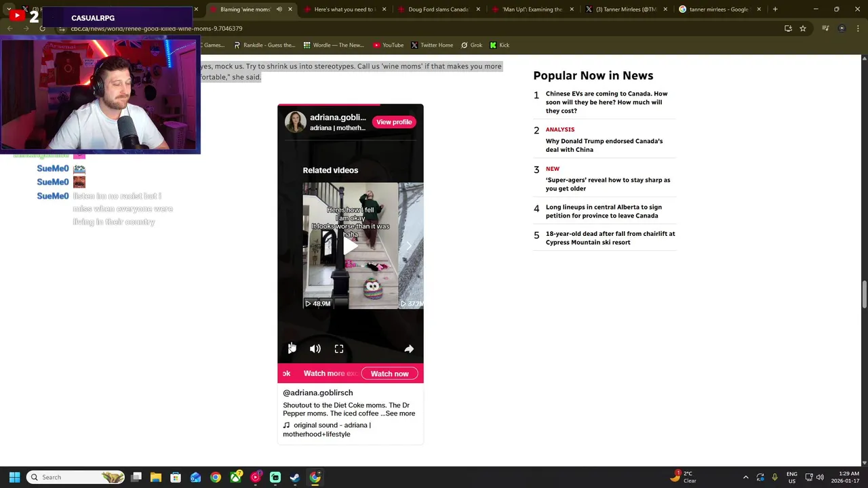Open File Explorer from taskbar
This screenshot has width=868, height=488.
(x=156, y=477)
